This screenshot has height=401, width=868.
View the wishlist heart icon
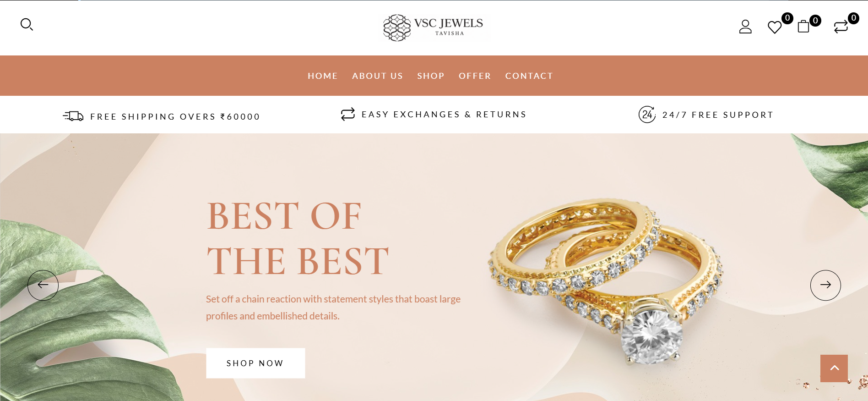tap(775, 27)
